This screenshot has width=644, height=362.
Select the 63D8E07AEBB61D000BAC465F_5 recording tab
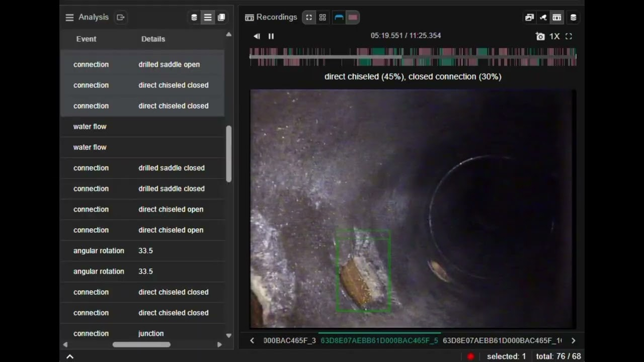[379, 340]
